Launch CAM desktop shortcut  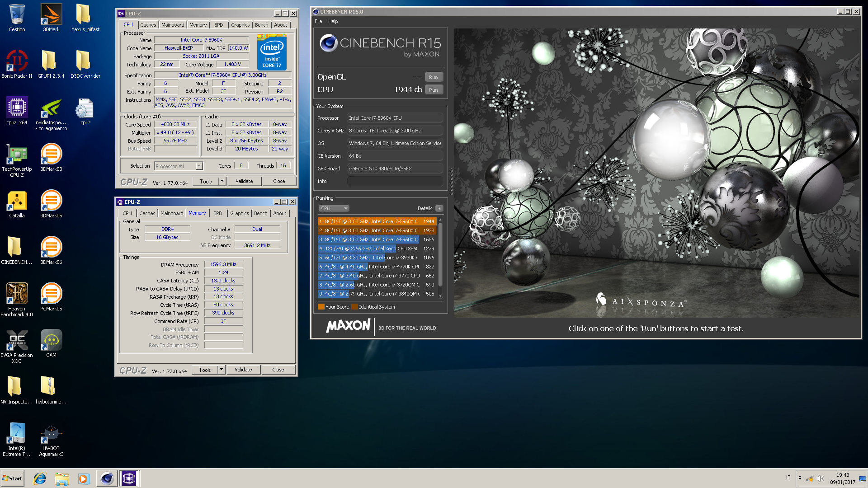pyautogui.click(x=51, y=343)
